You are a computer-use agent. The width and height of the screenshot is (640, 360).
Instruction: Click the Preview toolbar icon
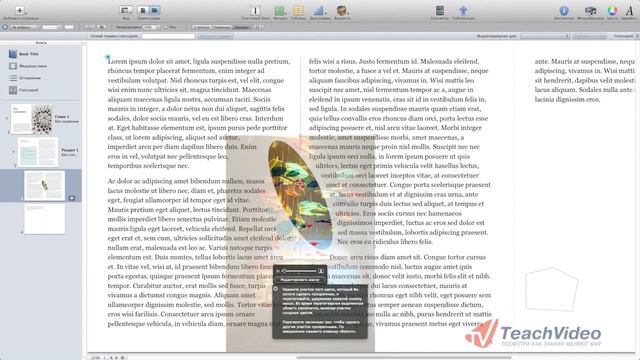click(440, 10)
